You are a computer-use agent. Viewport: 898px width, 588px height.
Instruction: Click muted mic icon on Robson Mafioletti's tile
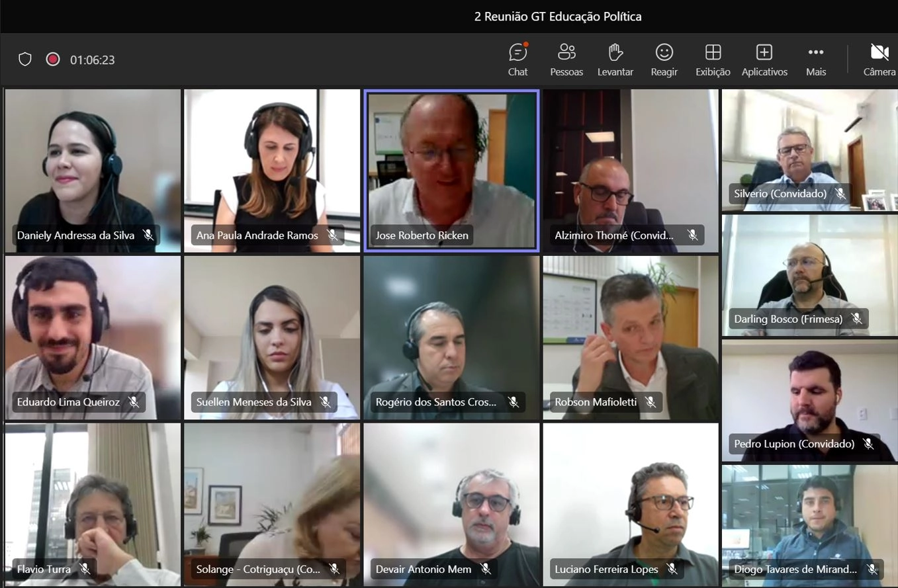[651, 402]
